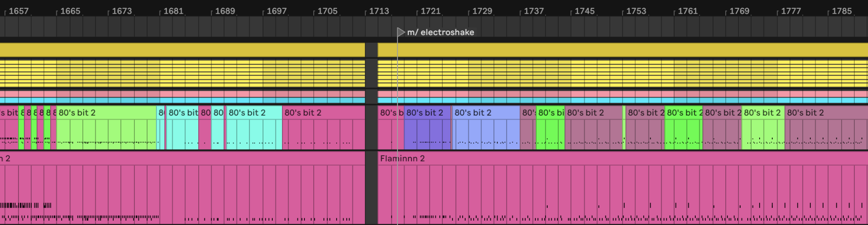Click the scrub area below bar 1697

(276, 26)
